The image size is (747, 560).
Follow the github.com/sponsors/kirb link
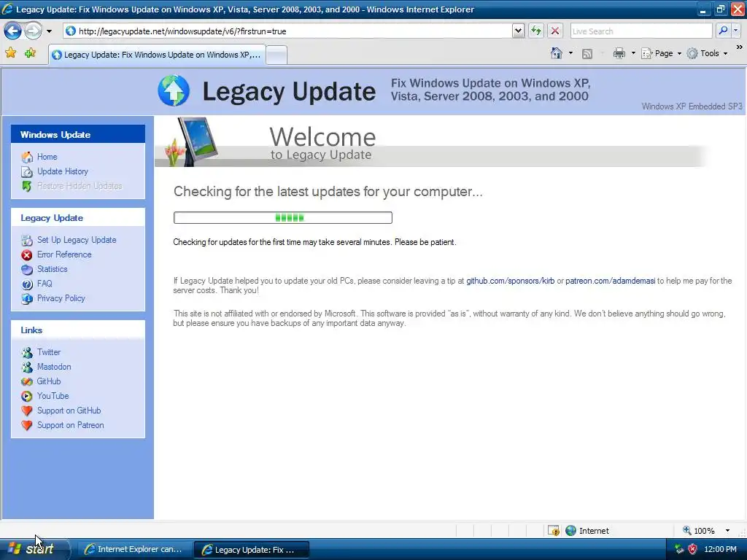point(510,281)
